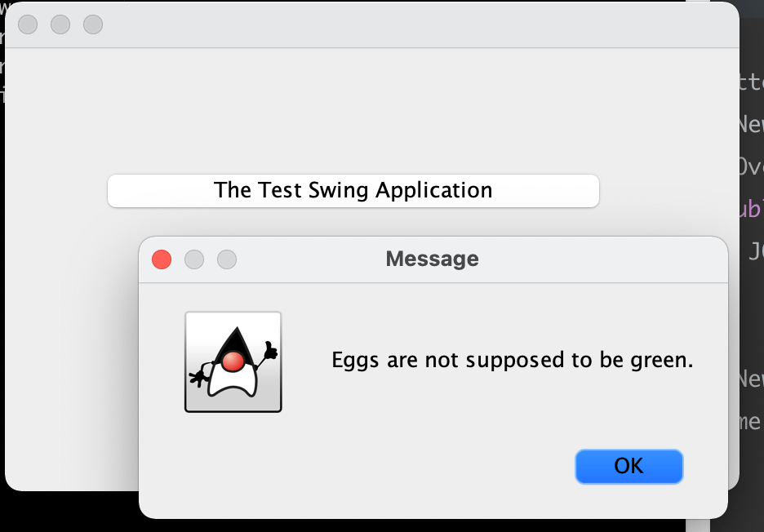The height and width of the screenshot is (532, 764).
Task: Click the main window's greyed zoom button
Action: point(93,24)
